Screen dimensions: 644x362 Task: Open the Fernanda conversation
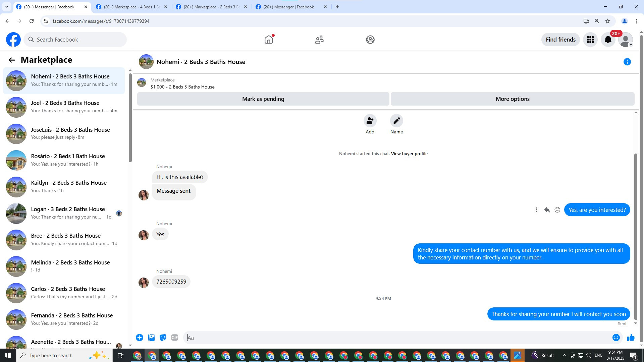click(64, 319)
